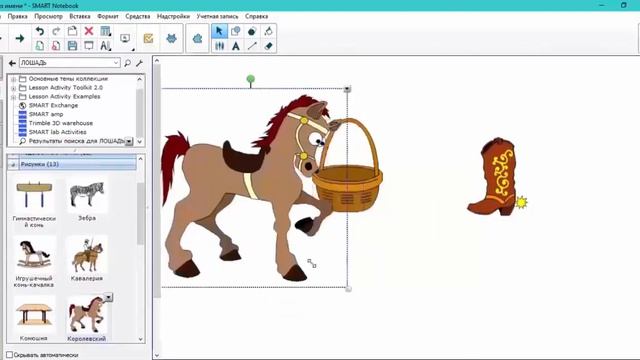Open the SMART Response assessment icon
The width and height of the screenshot is (640, 360).
149,38
